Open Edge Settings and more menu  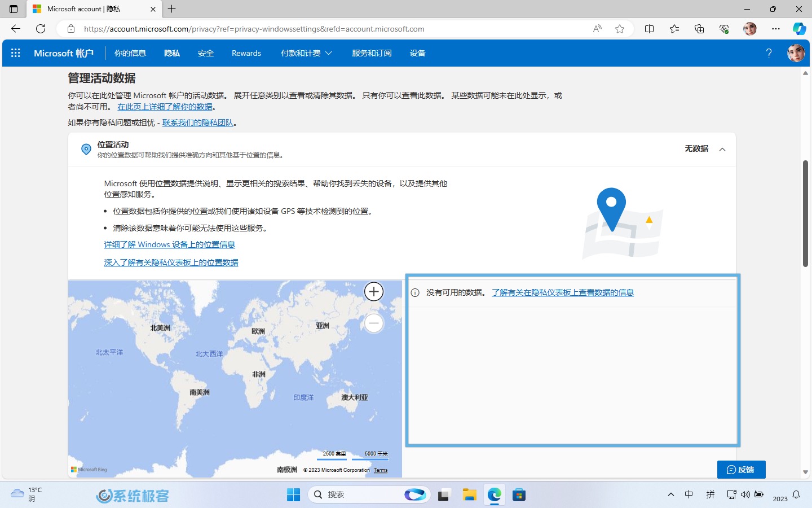click(x=776, y=29)
